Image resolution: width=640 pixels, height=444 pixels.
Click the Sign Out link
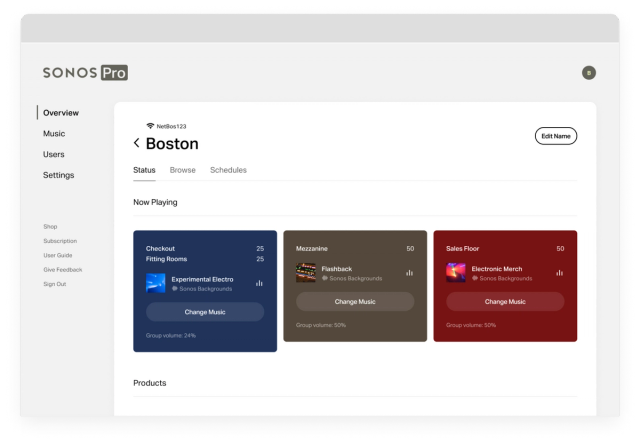pyautogui.click(x=55, y=284)
